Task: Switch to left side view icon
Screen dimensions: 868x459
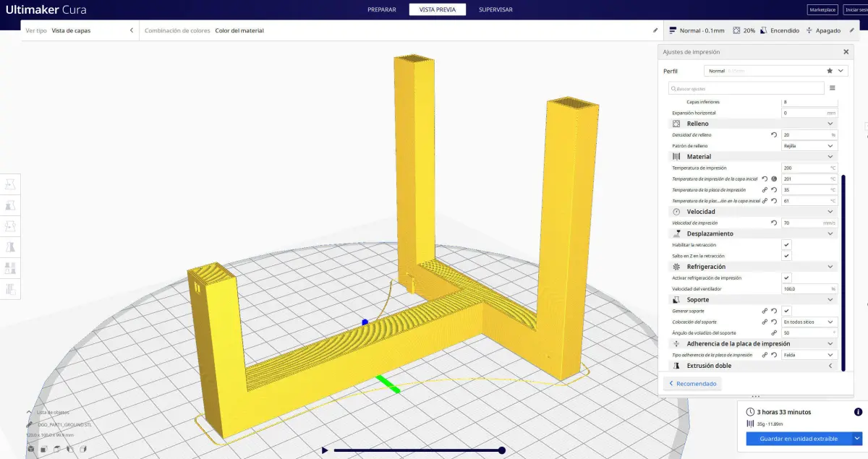Action: tap(70, 450)
